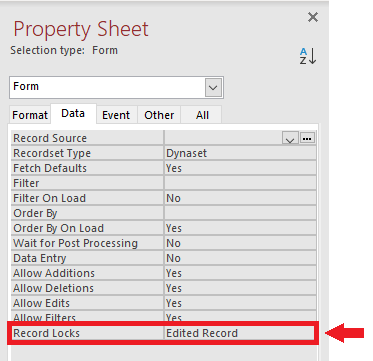Select Order By On Load Yes value

click(x=240, y=228)
